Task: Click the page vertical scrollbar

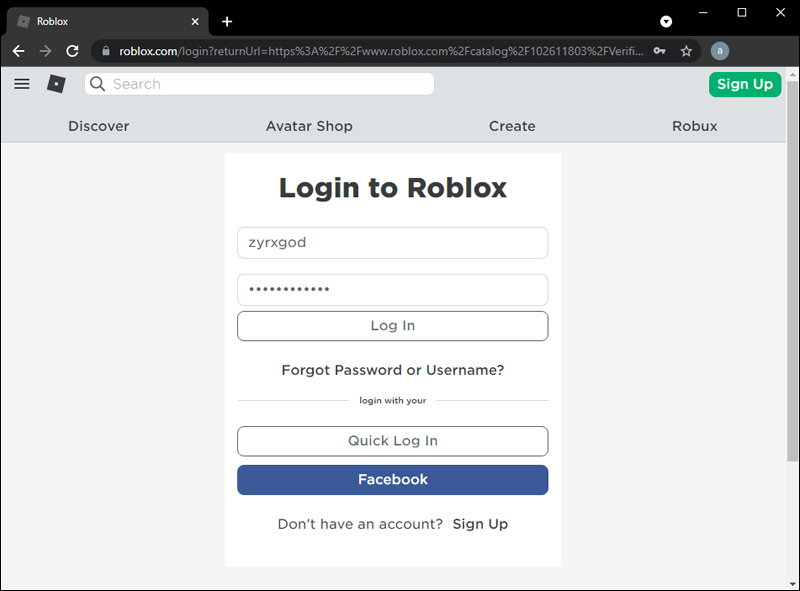Action: 792,300
